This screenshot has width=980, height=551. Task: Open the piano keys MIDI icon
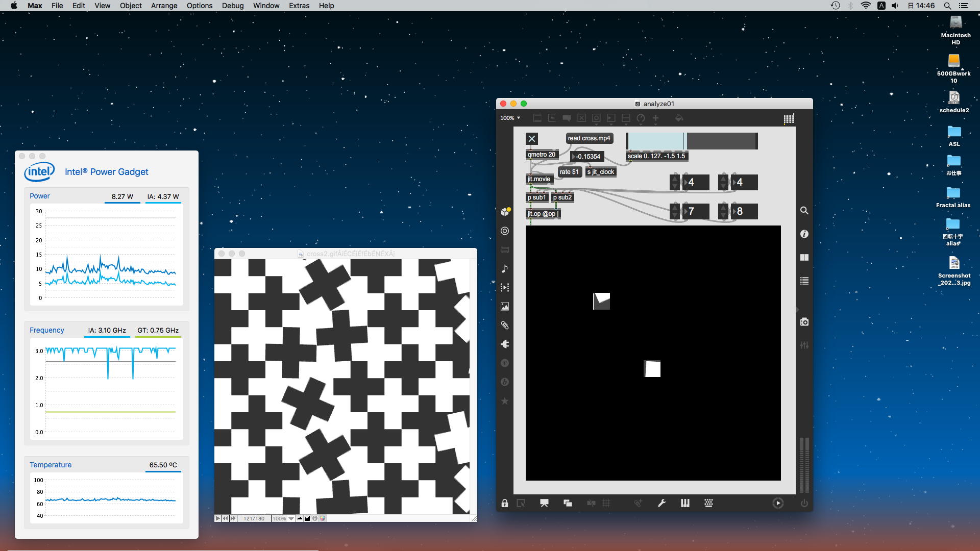685,504
